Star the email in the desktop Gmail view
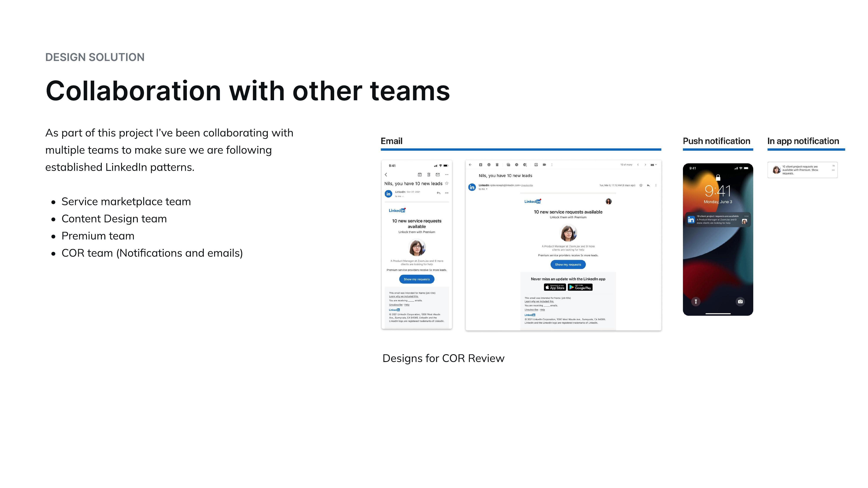The width and height of the screenshot is (868, 488). 641,185
